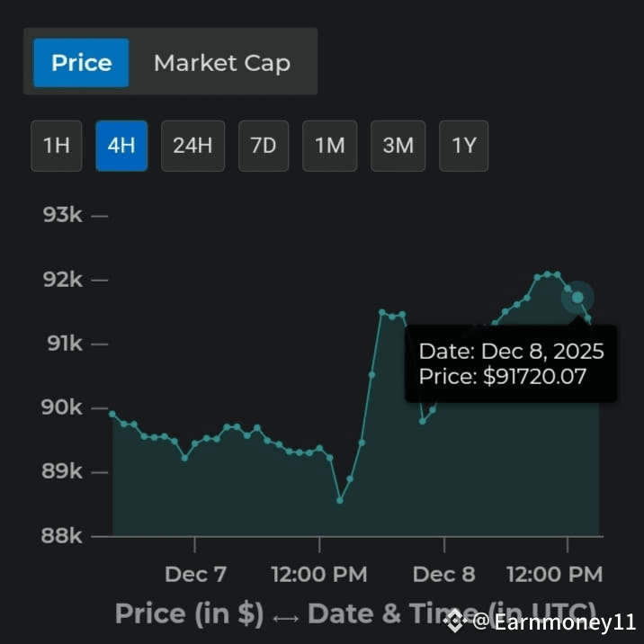The height and width of the screenshot is (644, 644).
Task: Select the 1H time range
Action: [57, 146]
